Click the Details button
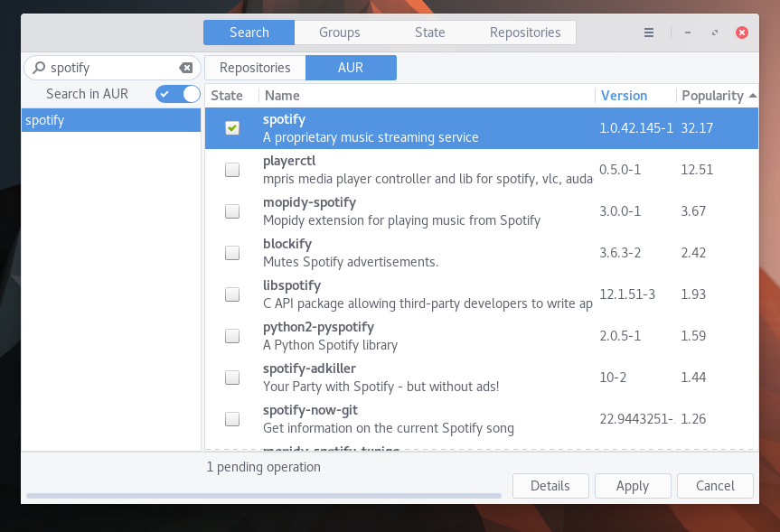 tap(550, 486)
